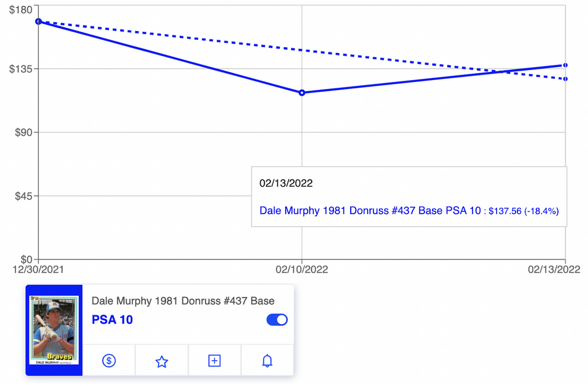588x385 pixels.
Task: Click the plus square add icon
Action: (214, 361)
